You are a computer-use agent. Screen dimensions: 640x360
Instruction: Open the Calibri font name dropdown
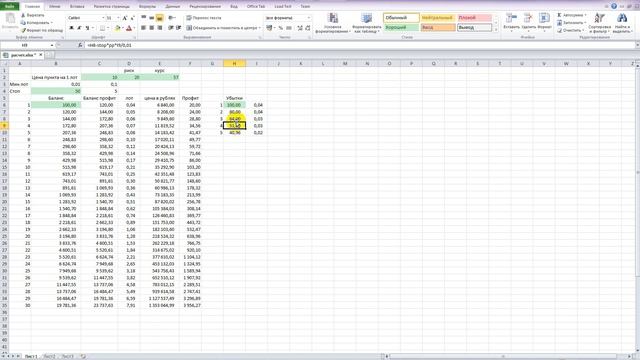(x=102, y=18)
